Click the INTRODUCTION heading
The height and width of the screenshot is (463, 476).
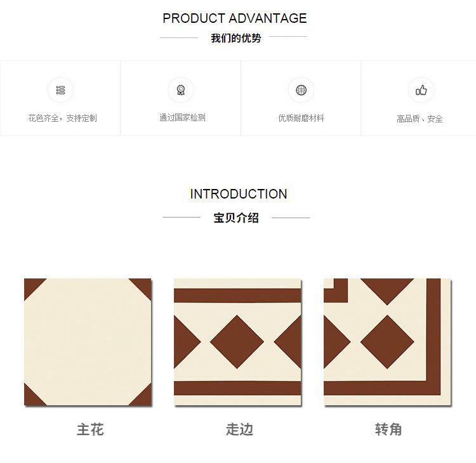(239, 194)
